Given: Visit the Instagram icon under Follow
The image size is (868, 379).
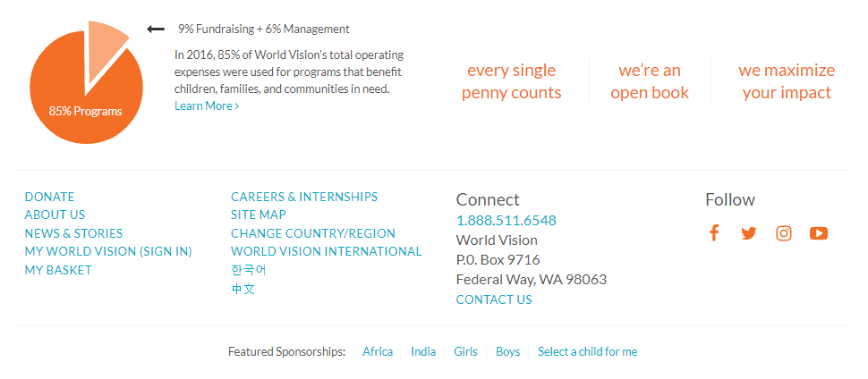Looking at the screenshot, I should coord(784,233).
